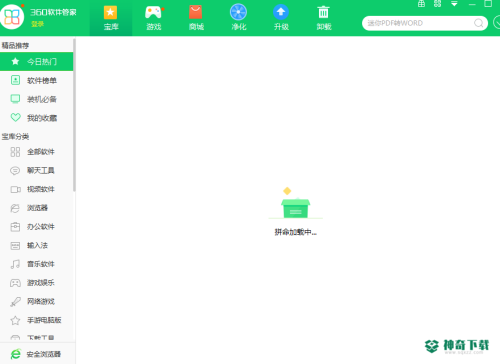Minimize the 360软件管家 window
The image size is (500, 364).
[x=472, y=4]
